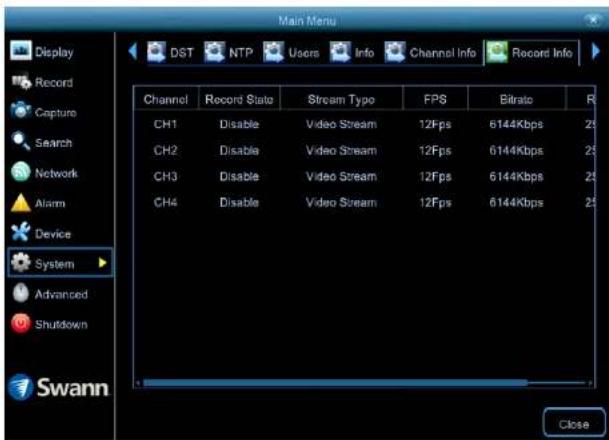Click the Device tools icon
This screenshot has width=609, height=440.
point(21,232)
